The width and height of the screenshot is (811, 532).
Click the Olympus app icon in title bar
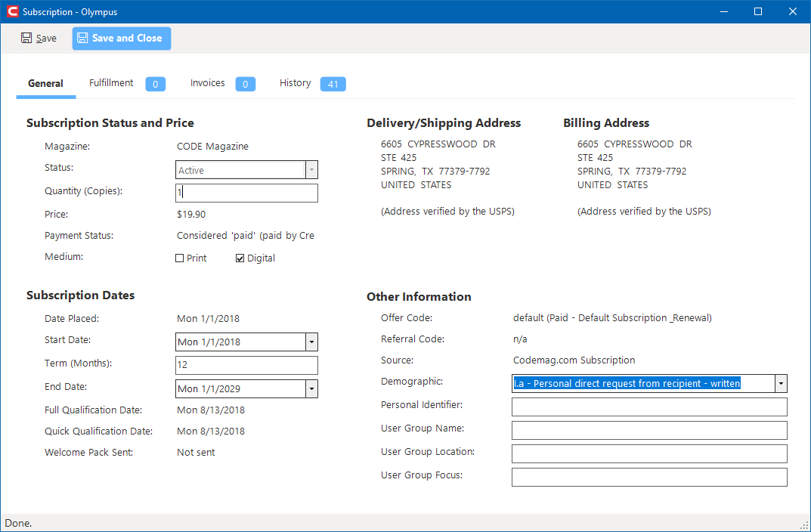[12, 11]
